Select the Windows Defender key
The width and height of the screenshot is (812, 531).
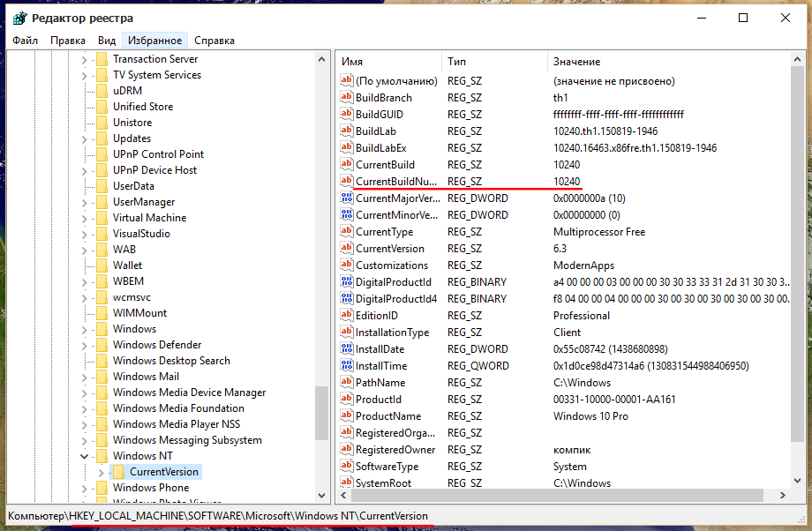point(157,345)
